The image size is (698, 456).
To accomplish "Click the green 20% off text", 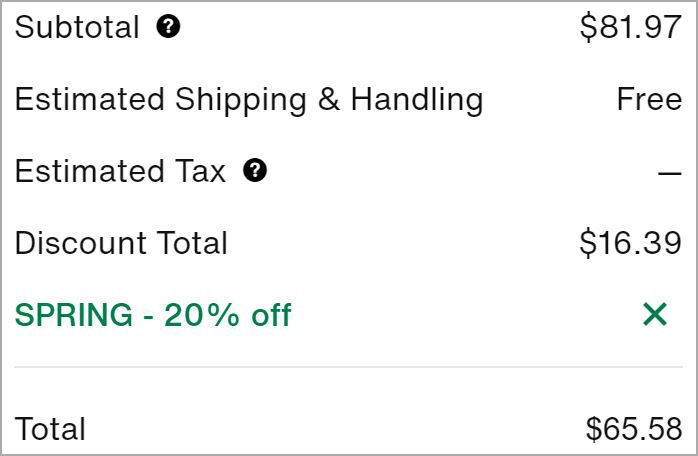I will point(228,315).
